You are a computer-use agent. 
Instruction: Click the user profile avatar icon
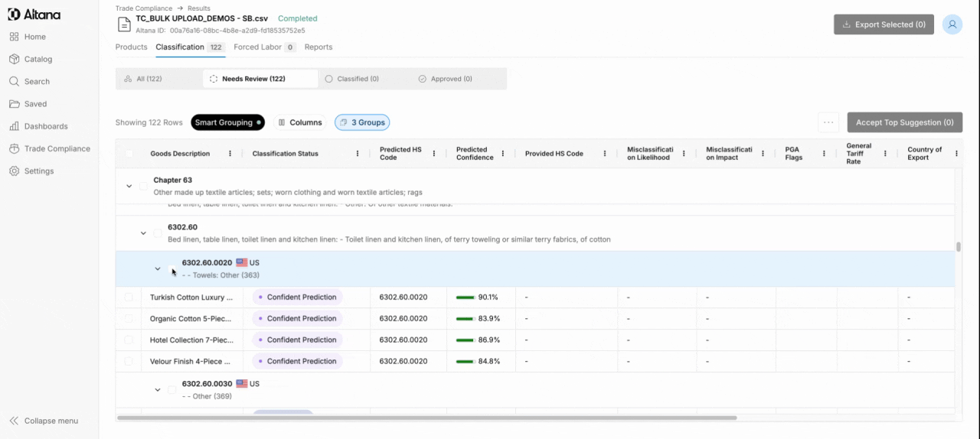coord(952,24)
